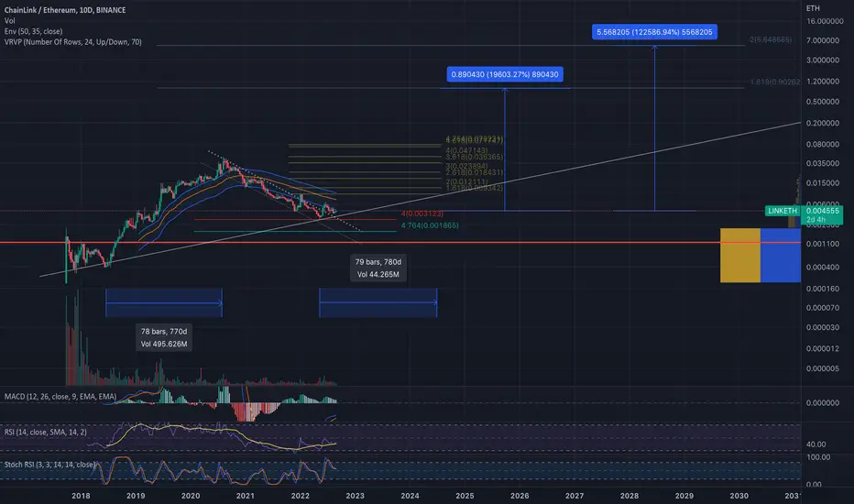Click the Stoch RSI (3, 3, 14, 14, close) label
The width and height of the screenshot is (854, 504).
49,465
